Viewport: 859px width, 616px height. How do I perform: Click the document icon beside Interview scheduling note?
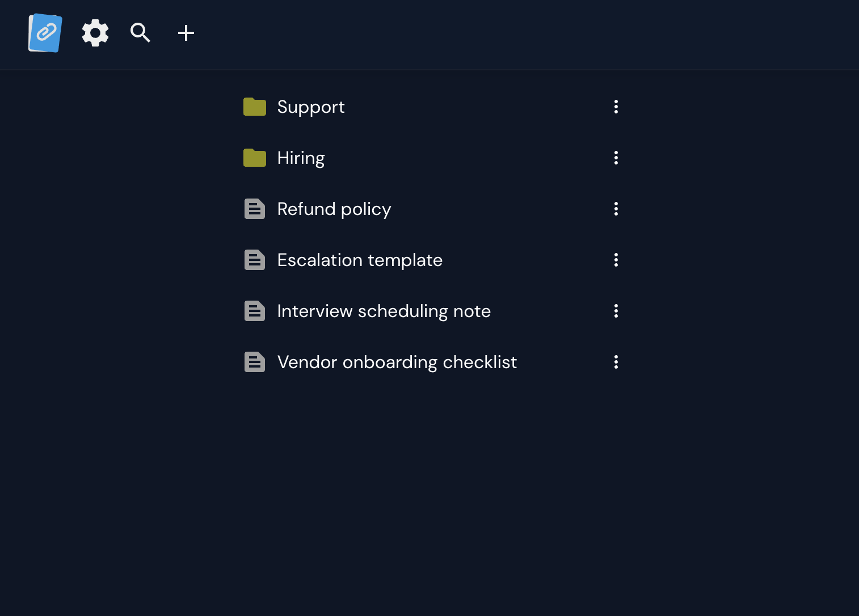255,311
